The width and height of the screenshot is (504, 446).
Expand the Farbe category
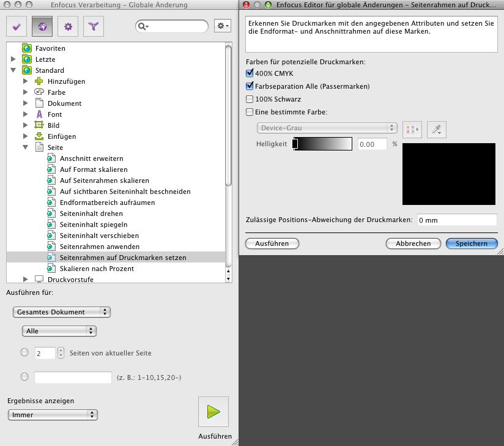pyautogui.click(x=26, y=92)
